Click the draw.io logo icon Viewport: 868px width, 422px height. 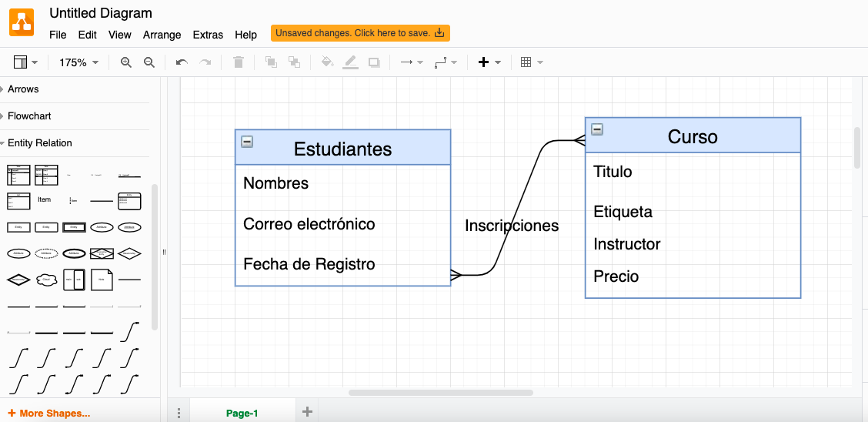pos(22,22)
